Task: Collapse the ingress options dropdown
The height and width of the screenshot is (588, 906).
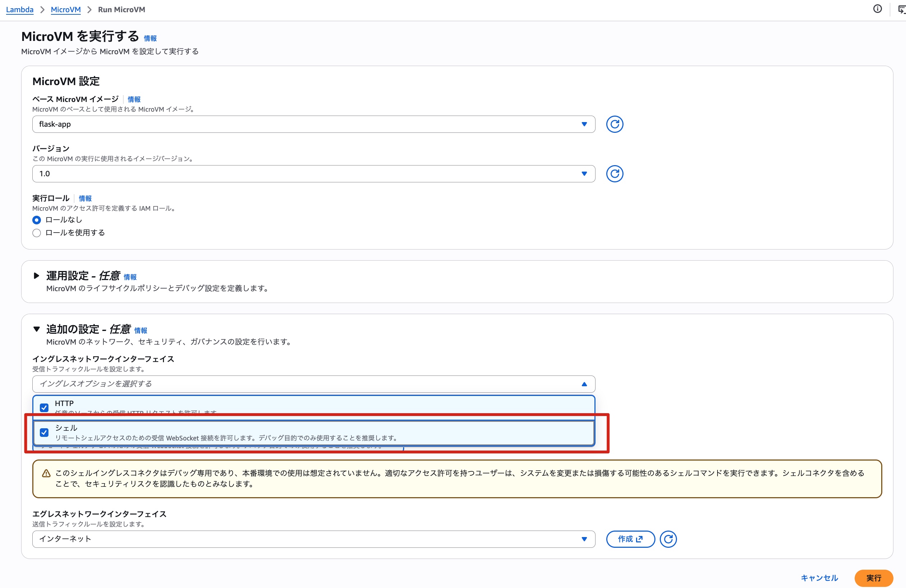Action: coord(314,384)
